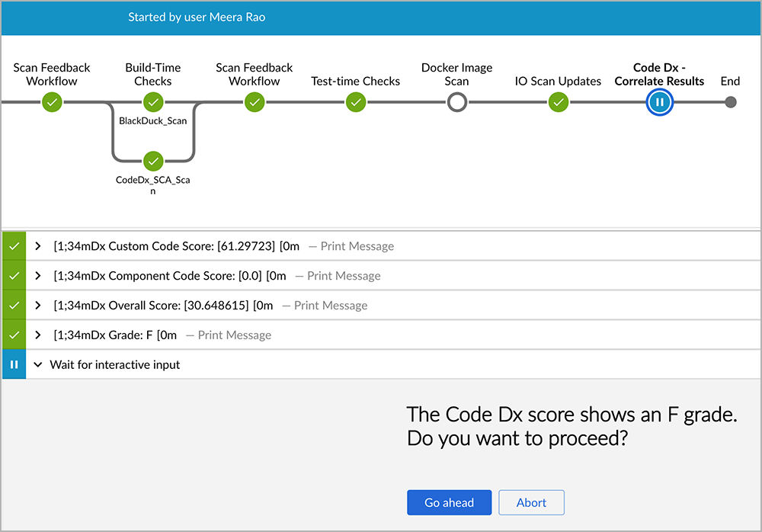Click the second Scan Feedback Workflow node
762x532 pixels.
tap(254, 101)
